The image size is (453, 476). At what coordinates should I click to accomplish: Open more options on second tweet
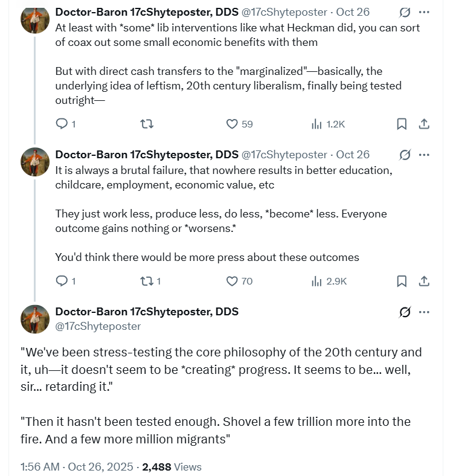[425, 155]
